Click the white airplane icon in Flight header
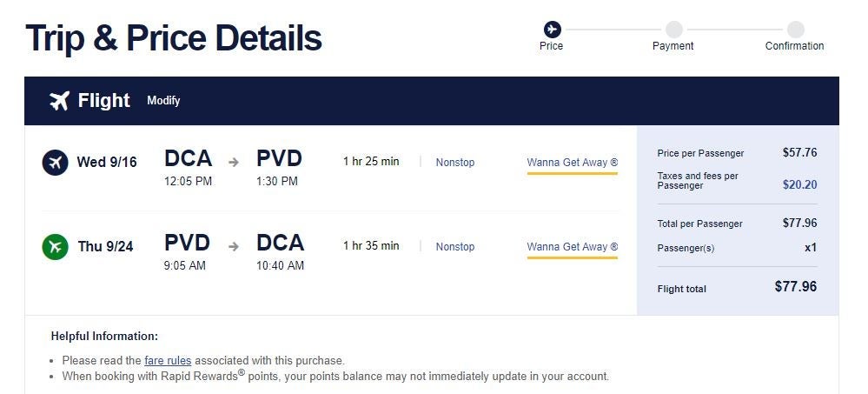868x394 pixels. coord(59,101)
